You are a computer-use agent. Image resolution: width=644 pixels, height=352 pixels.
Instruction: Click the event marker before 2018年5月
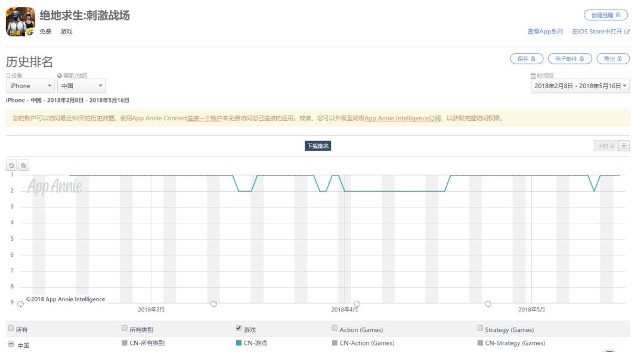[x=488, y=304]
